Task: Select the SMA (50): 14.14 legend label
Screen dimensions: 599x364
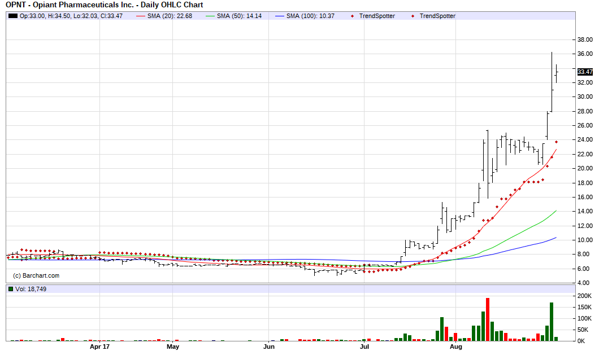Action: click(x=239, y=16)
